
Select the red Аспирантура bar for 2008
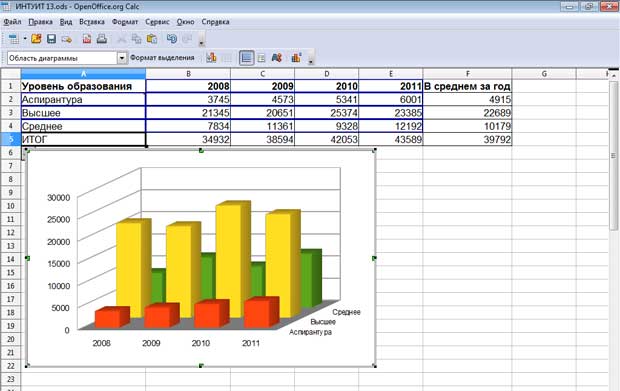click(108, 319)
